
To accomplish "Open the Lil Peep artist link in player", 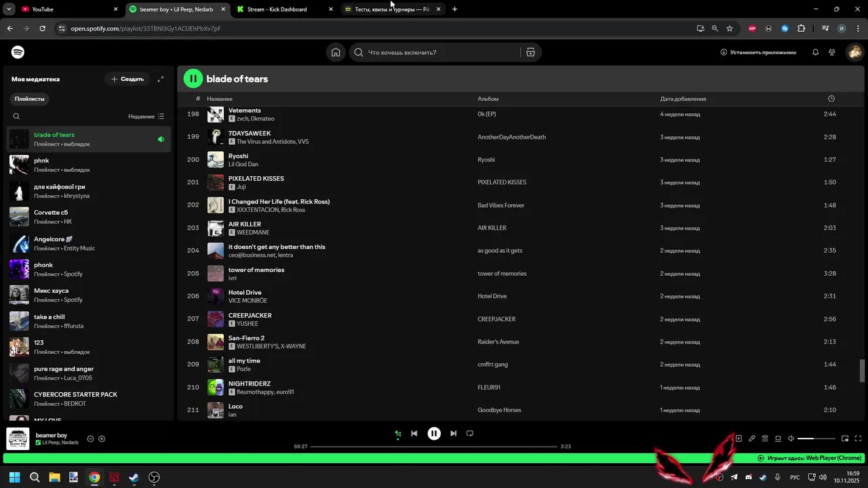I will [52, 443].
